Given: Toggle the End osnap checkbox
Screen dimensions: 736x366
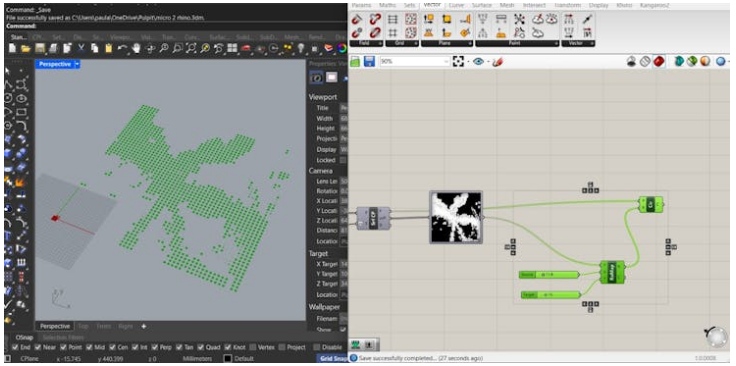Looking at the screenshot, I should 15,348.
